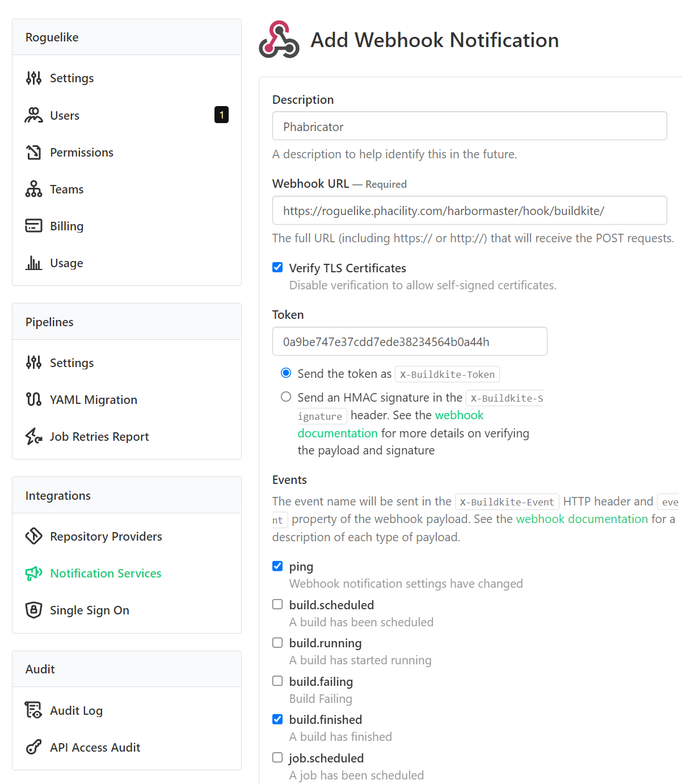Click the webhook logo beside the page title
This screenshot has height=784, width=682.
(279, 40)
